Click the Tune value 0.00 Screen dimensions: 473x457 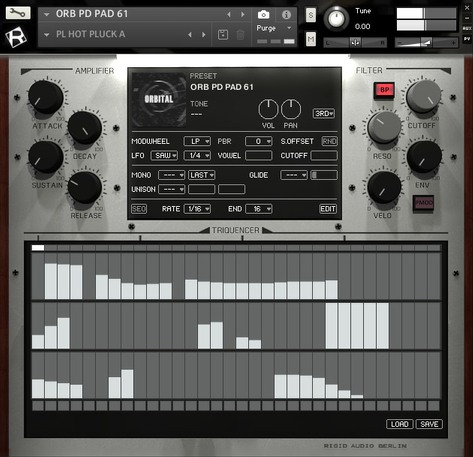pyautogui.click(x=362, y=27)
